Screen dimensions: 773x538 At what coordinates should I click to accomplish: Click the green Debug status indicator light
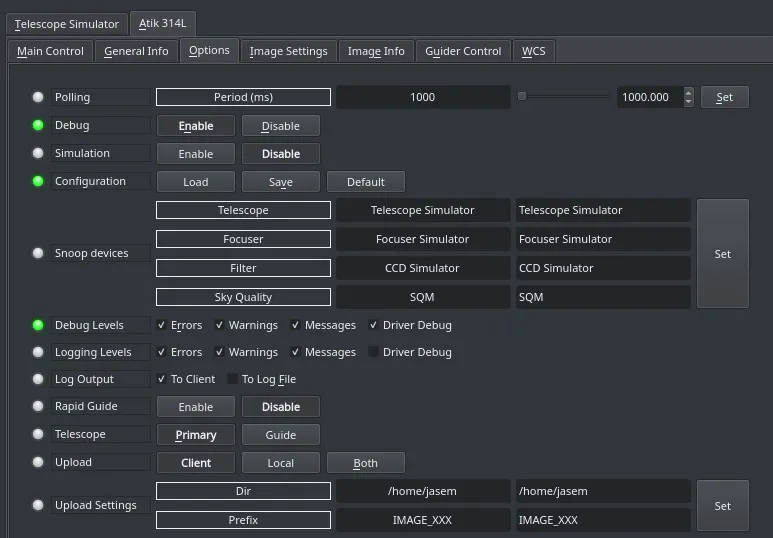[38, 125]
